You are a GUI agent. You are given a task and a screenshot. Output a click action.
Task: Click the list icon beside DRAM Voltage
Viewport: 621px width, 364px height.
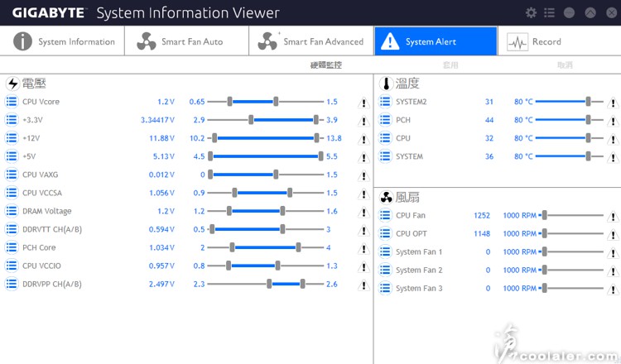click(12, 211)
